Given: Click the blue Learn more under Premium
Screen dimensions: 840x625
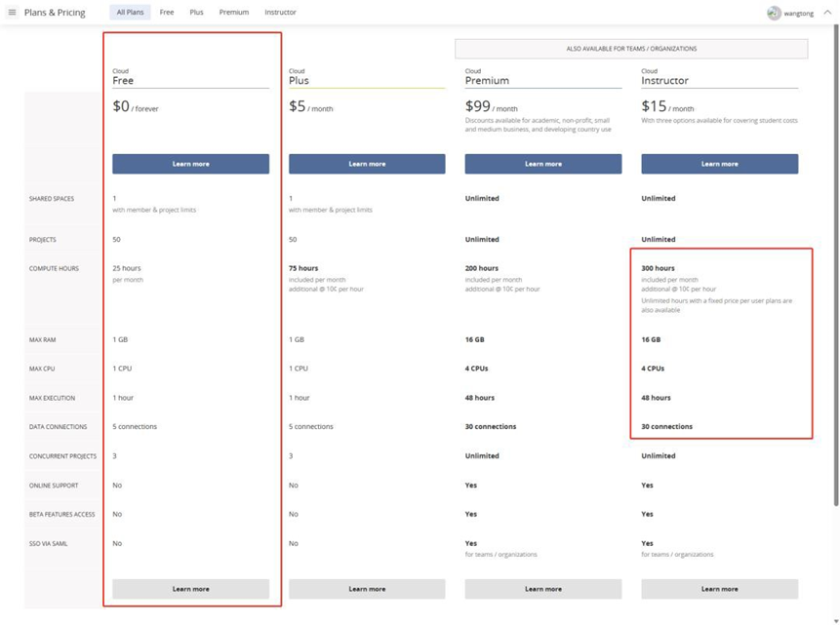Looking at the screenshot, I should (x=543, y=164).
